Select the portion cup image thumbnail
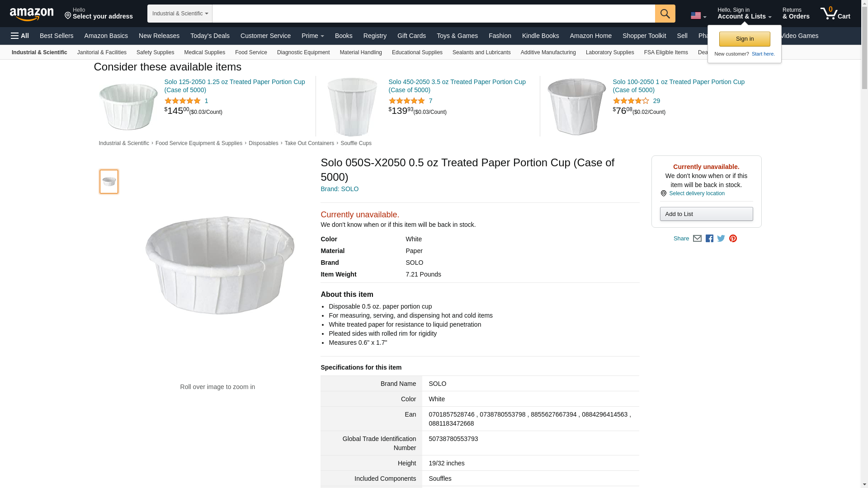This screenshot has width=868, height=488. tap(109, 182)
